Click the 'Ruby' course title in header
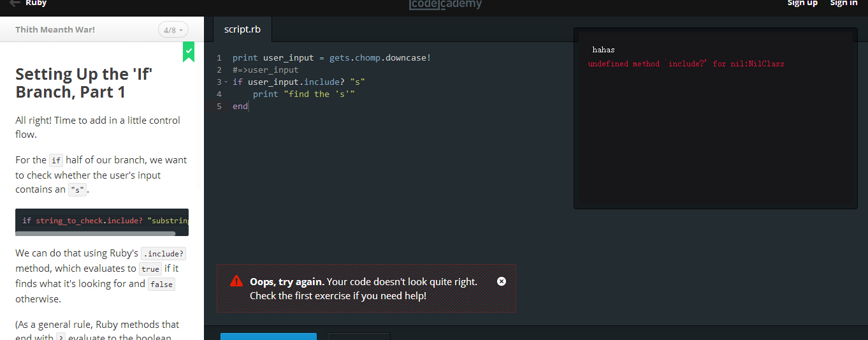Screen dimensions: 868x340 (36, 3)
